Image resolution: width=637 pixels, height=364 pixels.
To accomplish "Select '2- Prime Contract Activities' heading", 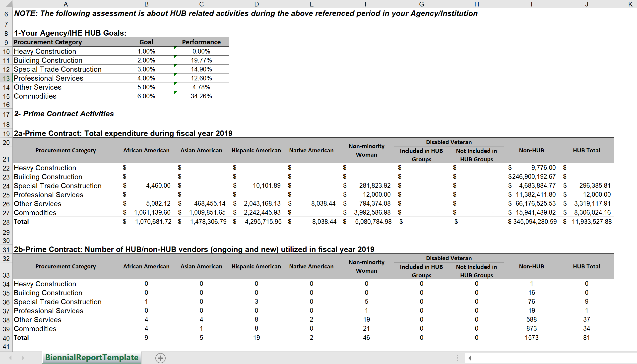I will click(x=64, y=114).
